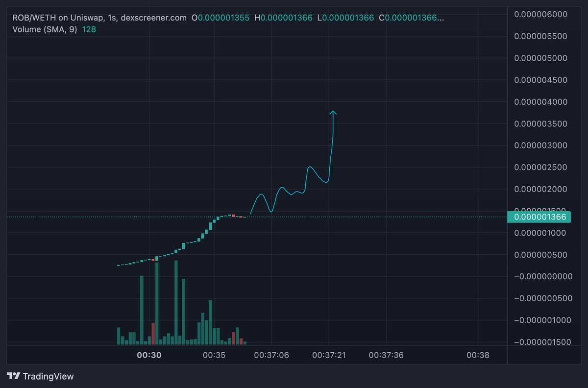
Task: Click the current price tag 0.000001366
Action: tap(539, 217)
